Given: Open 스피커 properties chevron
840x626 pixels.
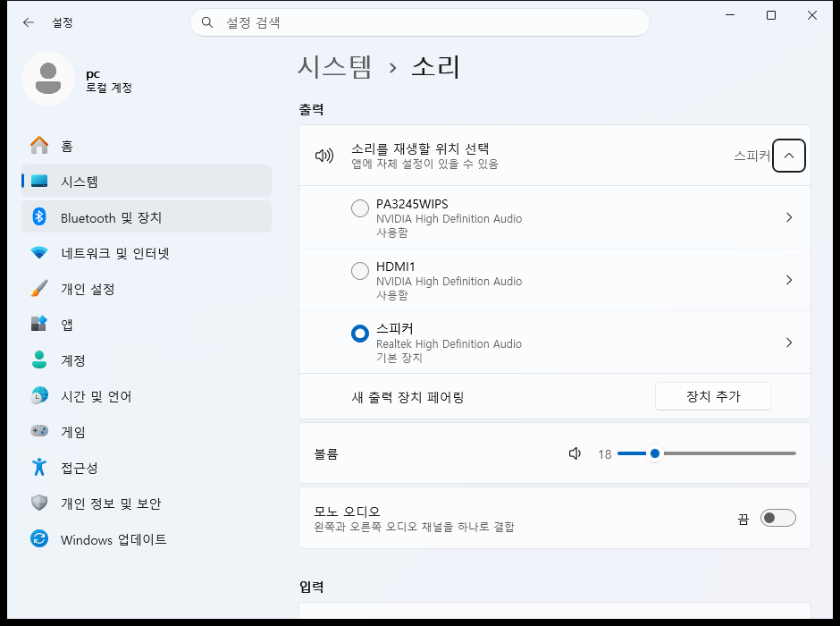Looking at the screenshot, I should click(x=788, y=343).
